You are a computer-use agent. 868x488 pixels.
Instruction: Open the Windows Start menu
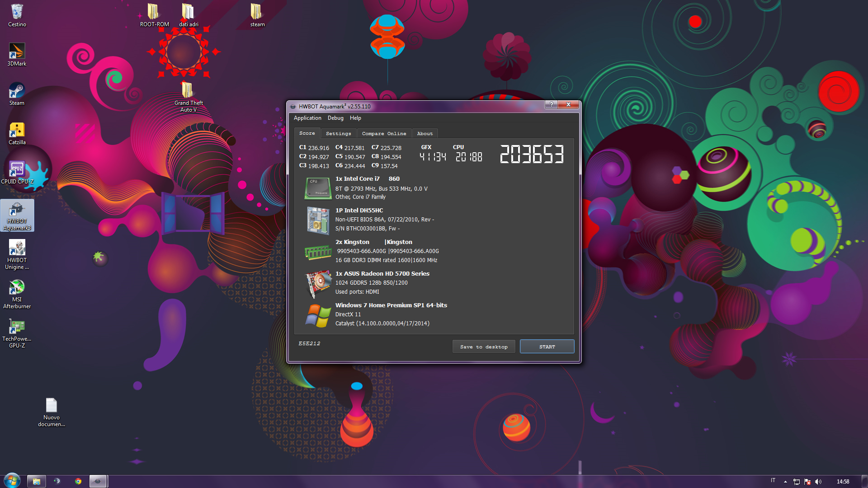12,481
